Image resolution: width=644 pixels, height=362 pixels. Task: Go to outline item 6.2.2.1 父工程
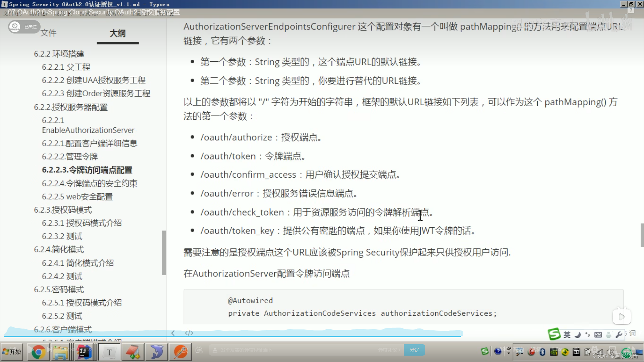tap(66, 67)
